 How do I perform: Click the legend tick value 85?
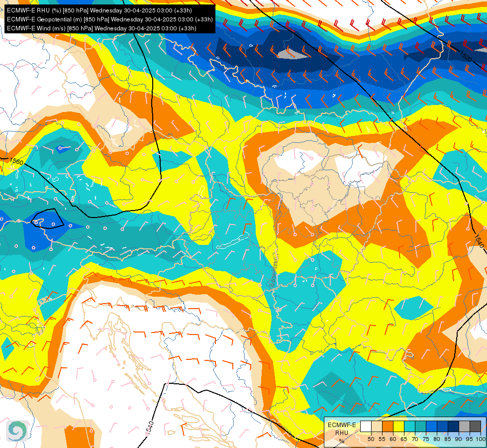(448, 439)
